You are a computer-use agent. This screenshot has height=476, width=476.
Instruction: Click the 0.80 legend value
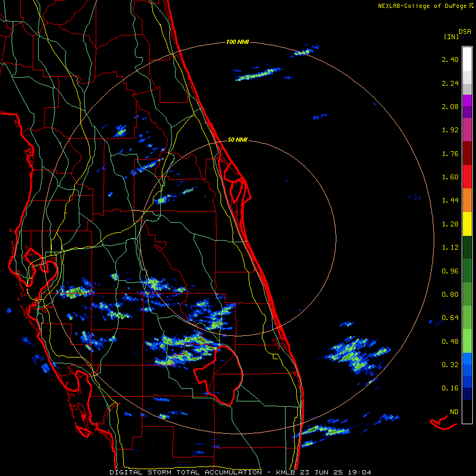[450, 295]
